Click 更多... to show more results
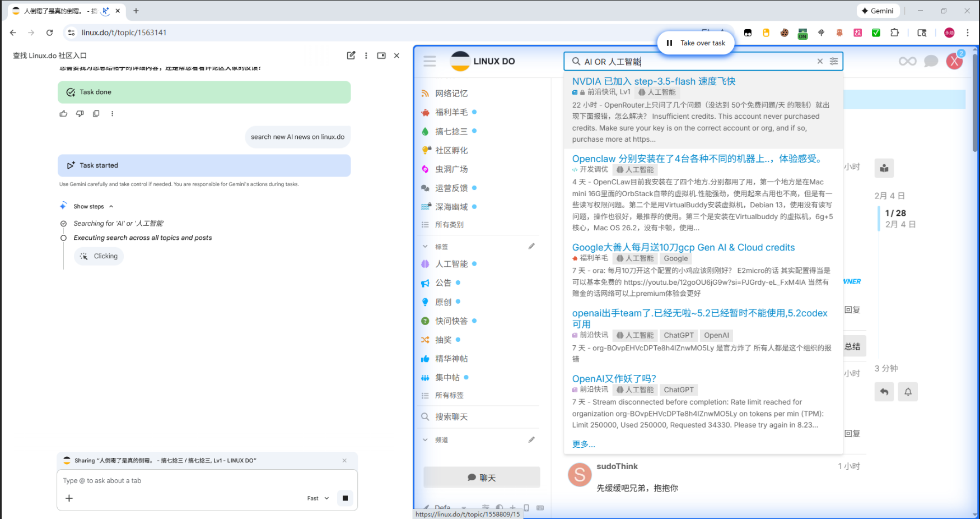This screenshot has width=980, height=519. pos(584,444)
